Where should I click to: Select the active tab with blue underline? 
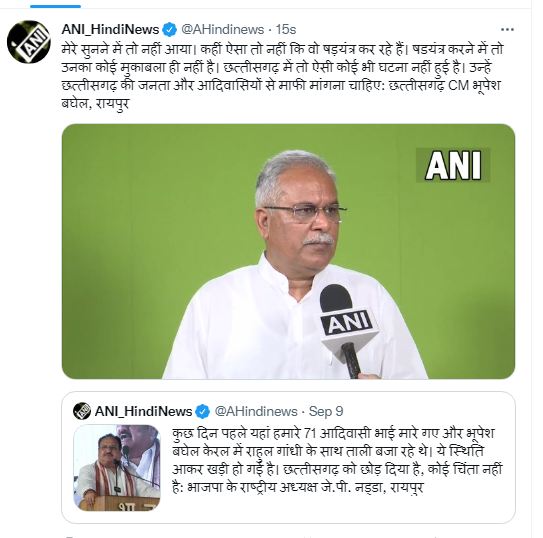click(55, 6)
